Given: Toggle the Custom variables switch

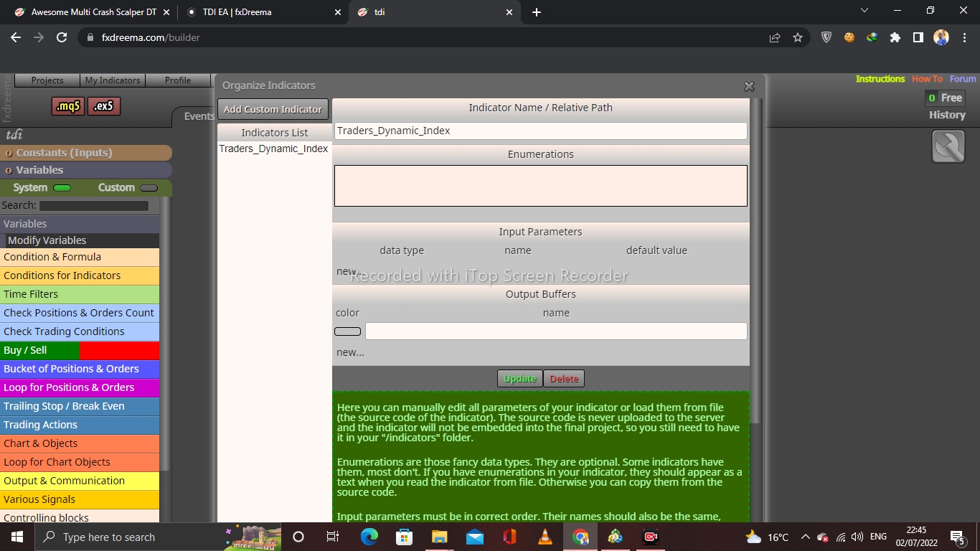Looking at the screenshot, I should pyautogui.click(x=149, y=188).
